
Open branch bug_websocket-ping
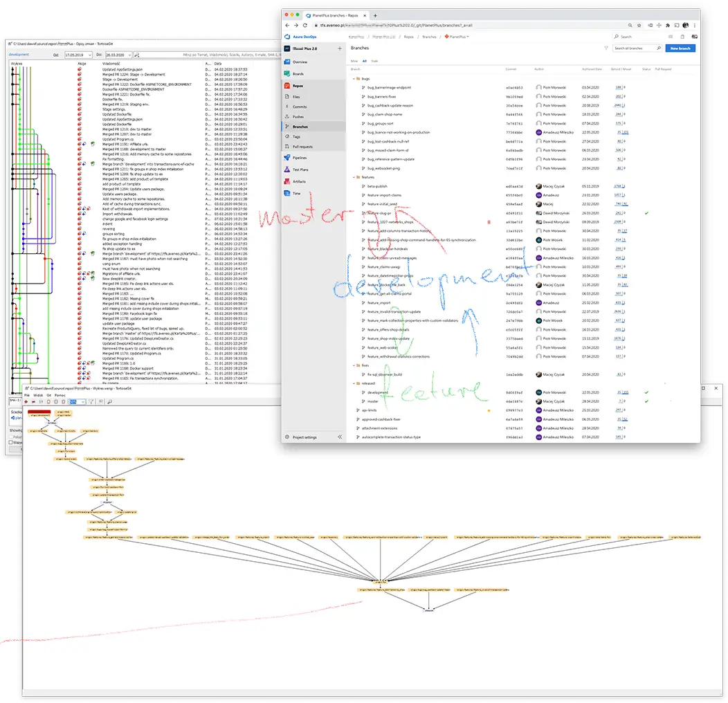point(383,168)
